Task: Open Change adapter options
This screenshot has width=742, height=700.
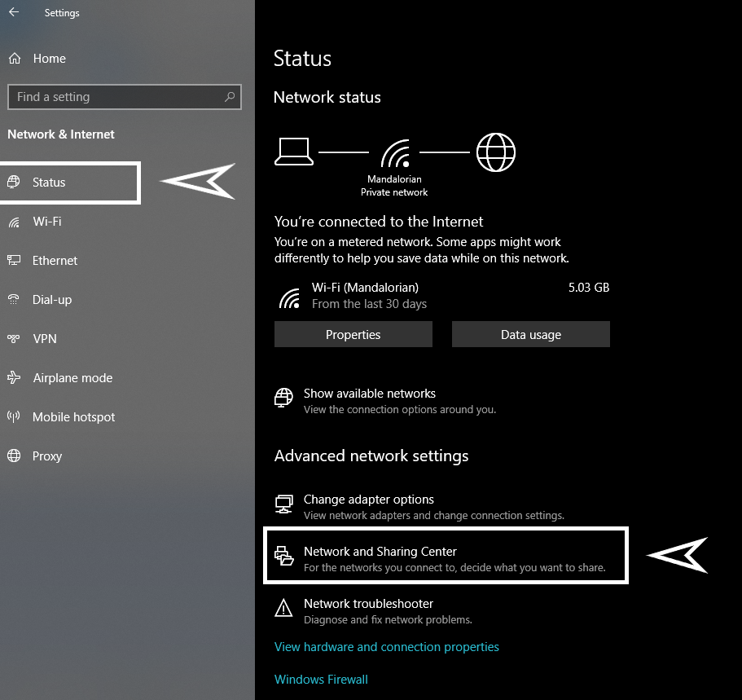Action: (x=419, y=507)
